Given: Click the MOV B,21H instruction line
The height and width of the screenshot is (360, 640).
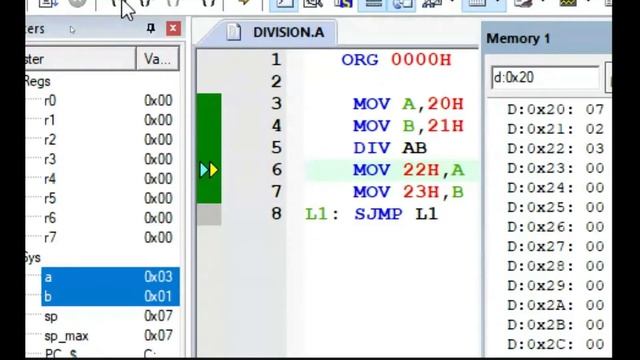Looking at the screenshot, I should tap(408, 126).
